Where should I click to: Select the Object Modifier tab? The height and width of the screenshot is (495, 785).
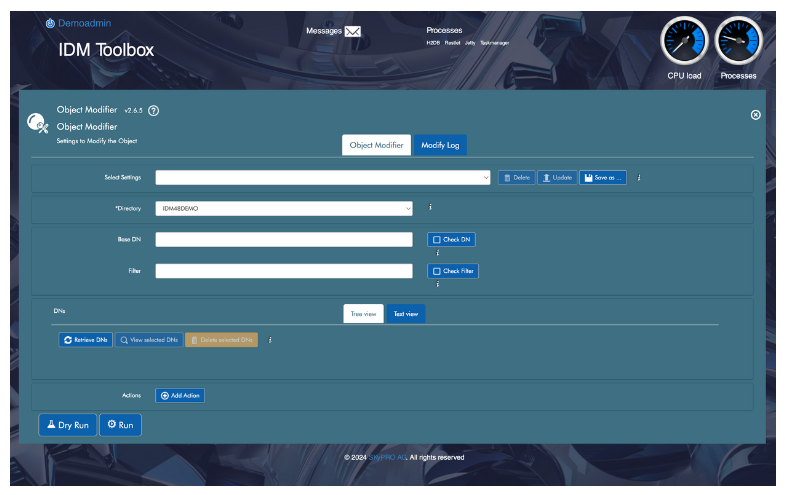[376, 145]
